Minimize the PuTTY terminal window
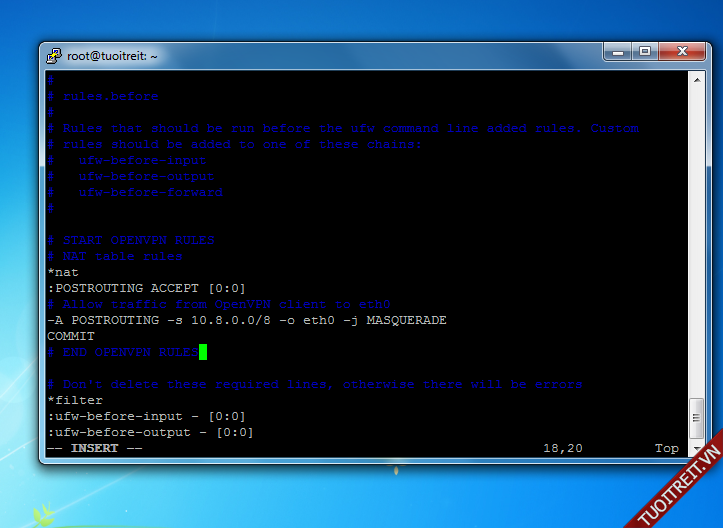 pyautogui.click(x=616, y=52)
